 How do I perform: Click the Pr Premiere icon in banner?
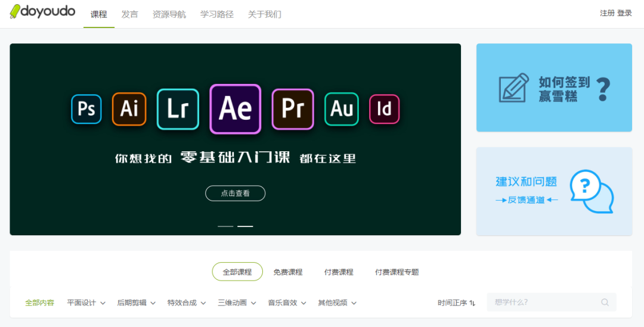point(293,109)
